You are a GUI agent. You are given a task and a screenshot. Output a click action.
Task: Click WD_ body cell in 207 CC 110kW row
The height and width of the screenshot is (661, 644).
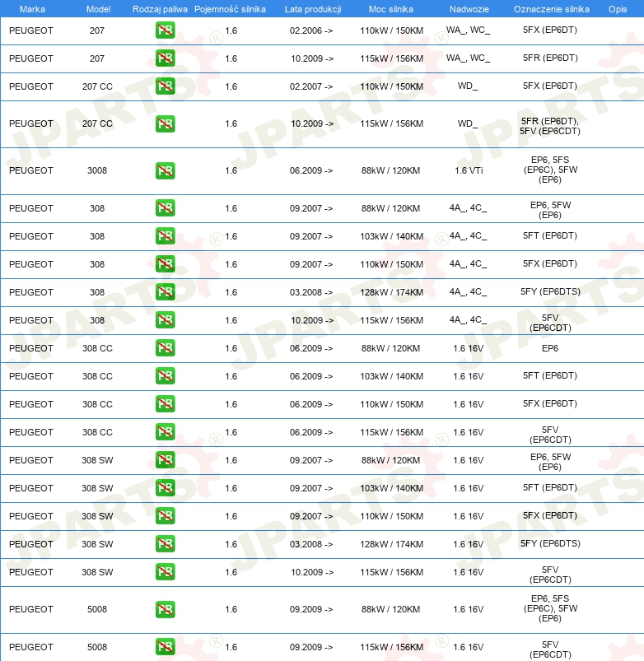pyautogui.click(x=468, y=86)
